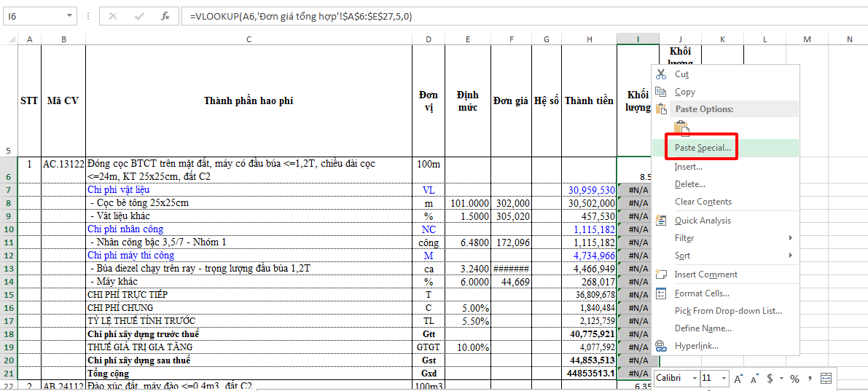This screenshot has height=391, width=868.
Task: Click the Cancel X icon in formula bar
Action: 113,16
